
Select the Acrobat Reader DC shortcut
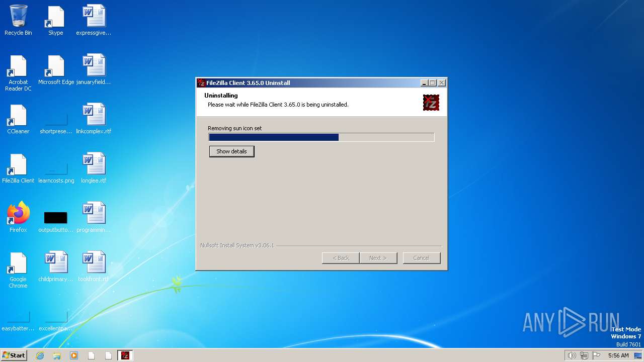(18, 73)
